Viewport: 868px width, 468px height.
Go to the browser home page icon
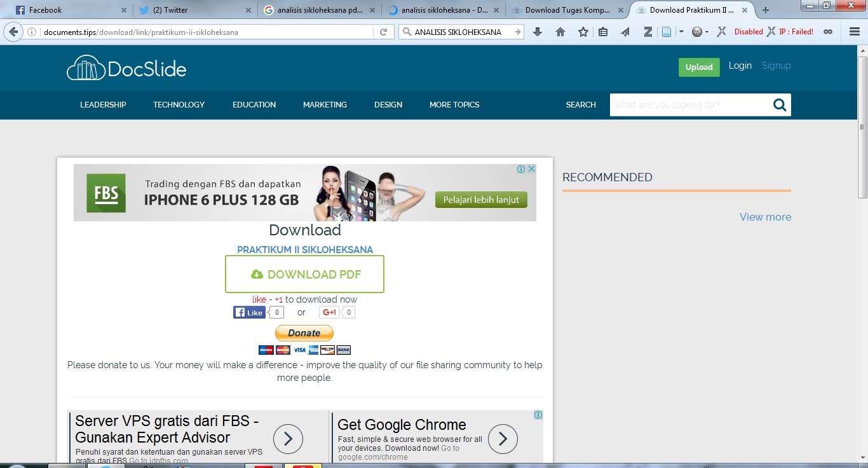click(x=560, y=32)
